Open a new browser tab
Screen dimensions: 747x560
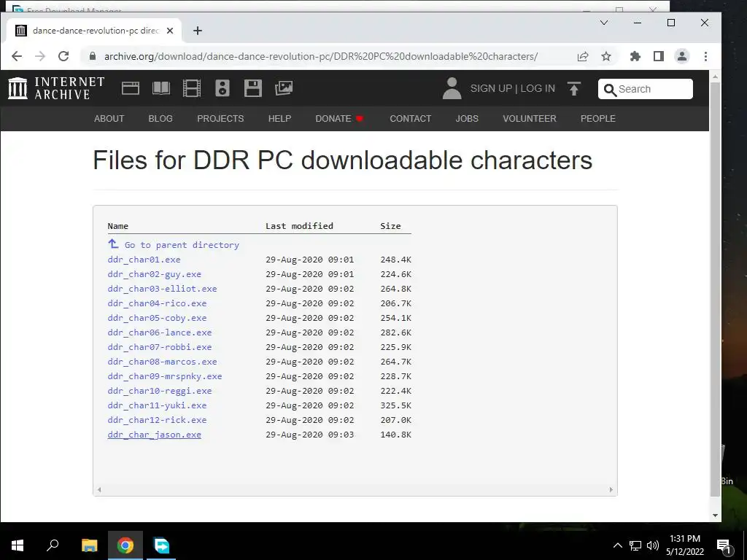pyautogui.click(x=198, y=31)
